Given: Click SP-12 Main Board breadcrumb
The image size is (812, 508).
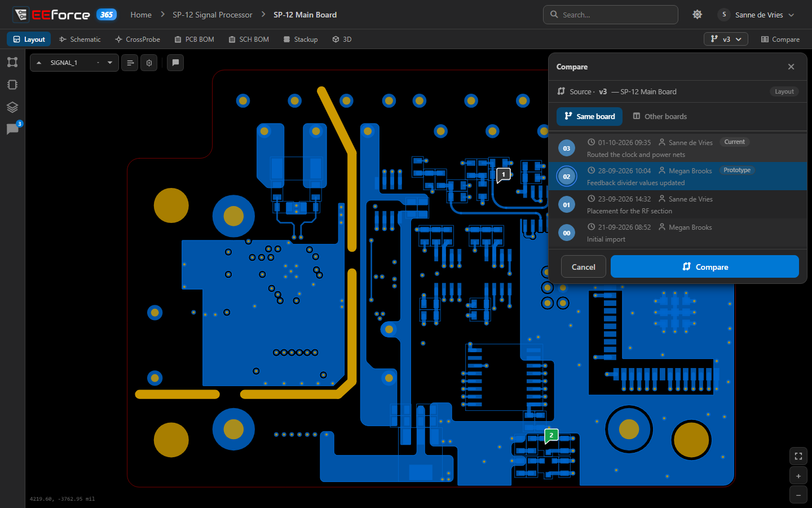Looking at the screenshot, I should click(305, 15).
